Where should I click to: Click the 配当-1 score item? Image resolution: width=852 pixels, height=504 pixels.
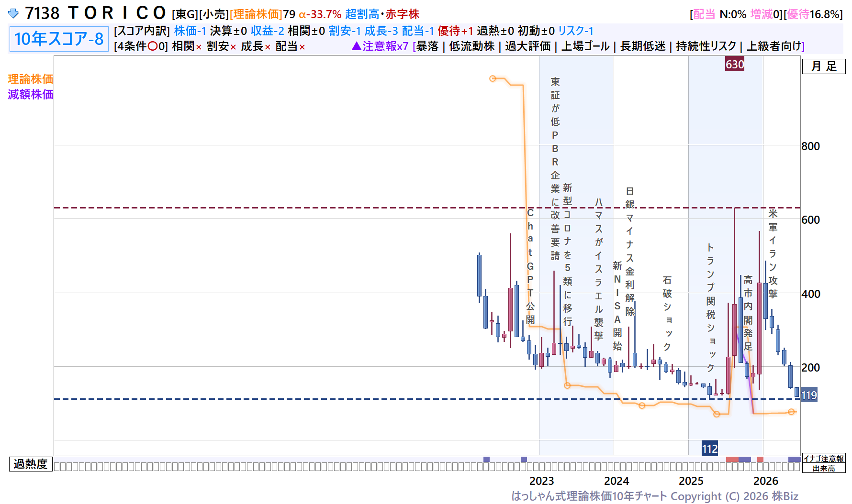[418, 31]
